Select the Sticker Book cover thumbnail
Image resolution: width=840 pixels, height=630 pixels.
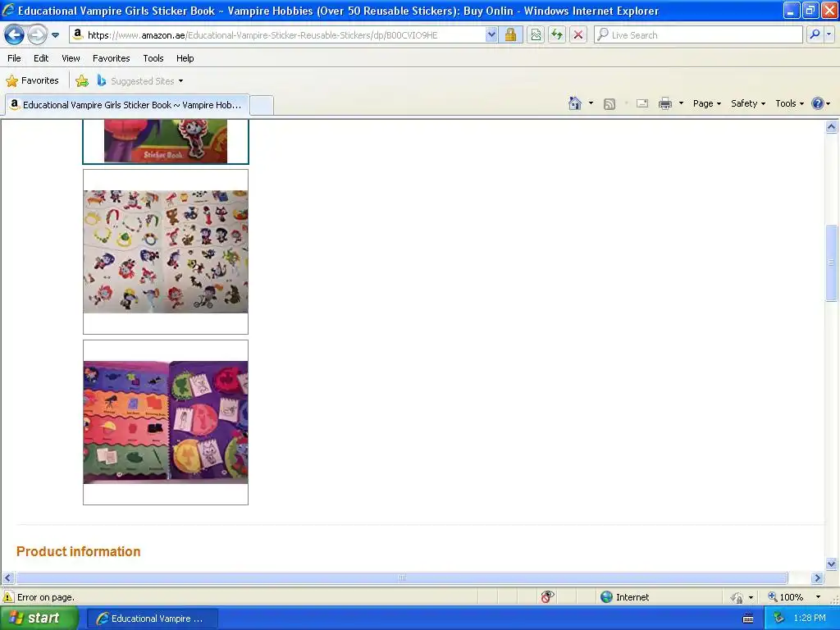[x=166, y=141]
